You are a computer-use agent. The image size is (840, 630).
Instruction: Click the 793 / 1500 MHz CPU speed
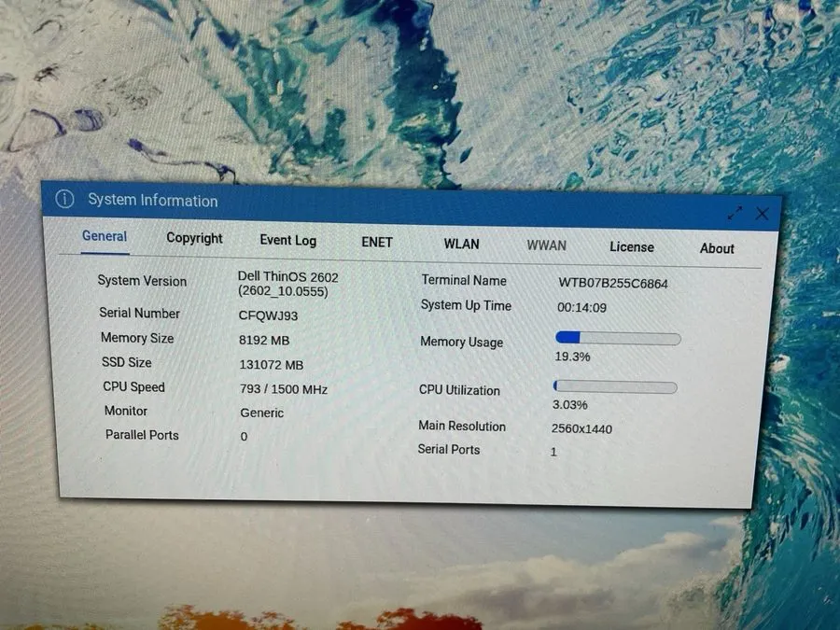[284, 389]
